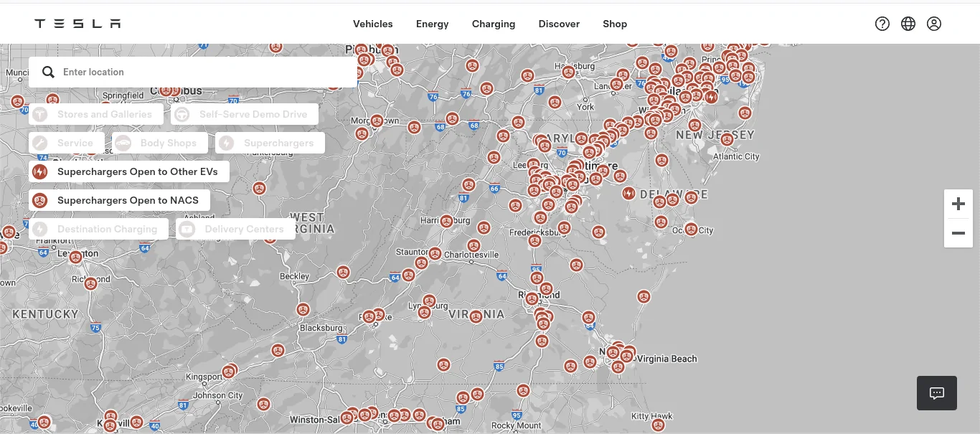
Task: Select the charger pin at Staunton
Action: coord(435,253)
